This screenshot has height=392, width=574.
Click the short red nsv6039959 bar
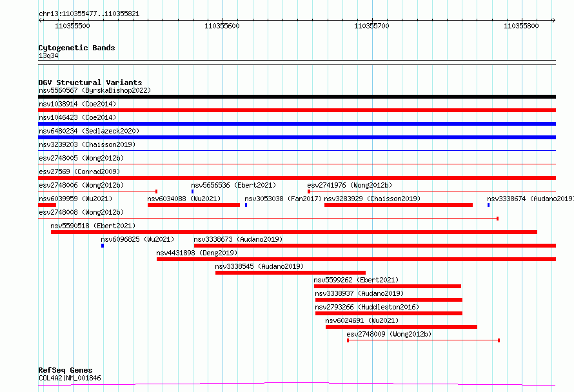click(x=47, y=205)
